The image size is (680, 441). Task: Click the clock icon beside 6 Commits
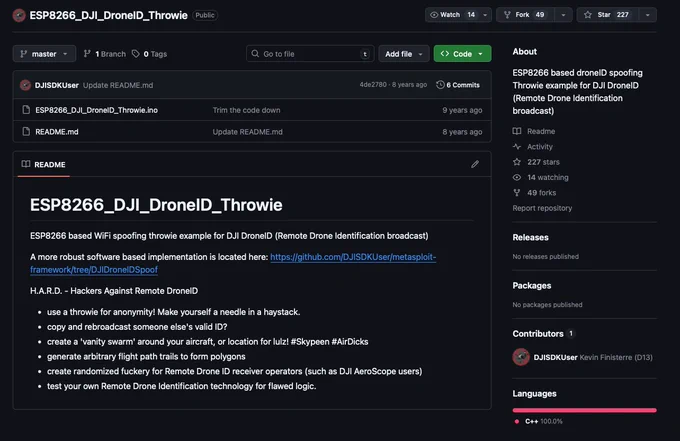pyautogui.click(x=440, y=85)
